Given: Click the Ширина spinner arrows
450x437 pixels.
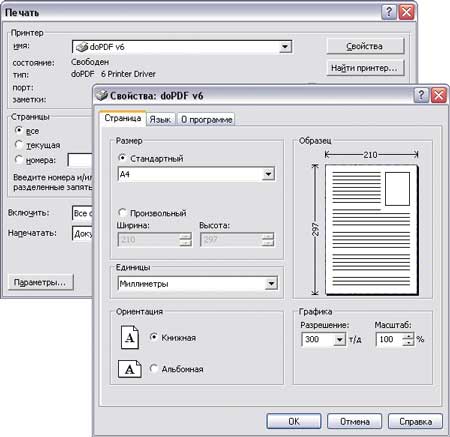Looking at the screenshot, I should [185, 240].
